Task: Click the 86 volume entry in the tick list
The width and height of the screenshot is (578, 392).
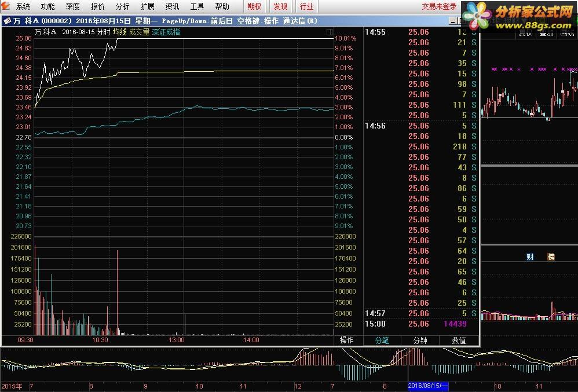Action: tap(462, 188)
